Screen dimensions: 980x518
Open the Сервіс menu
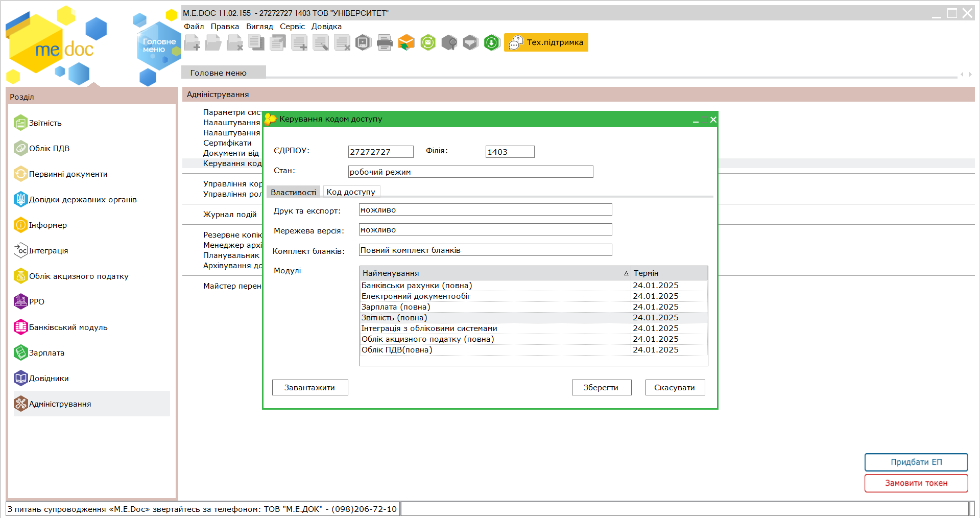(x=292, y=27)
